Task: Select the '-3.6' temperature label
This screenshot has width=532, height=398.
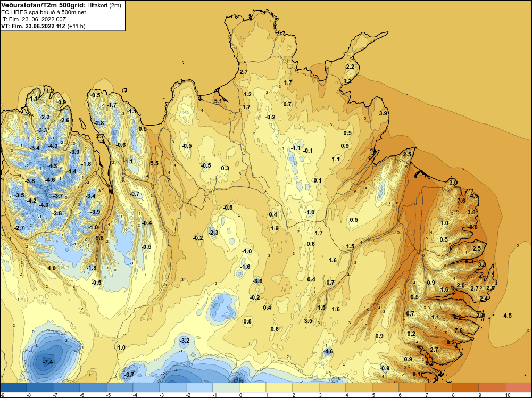Action: pyautogui.click(x=257, y=281)
